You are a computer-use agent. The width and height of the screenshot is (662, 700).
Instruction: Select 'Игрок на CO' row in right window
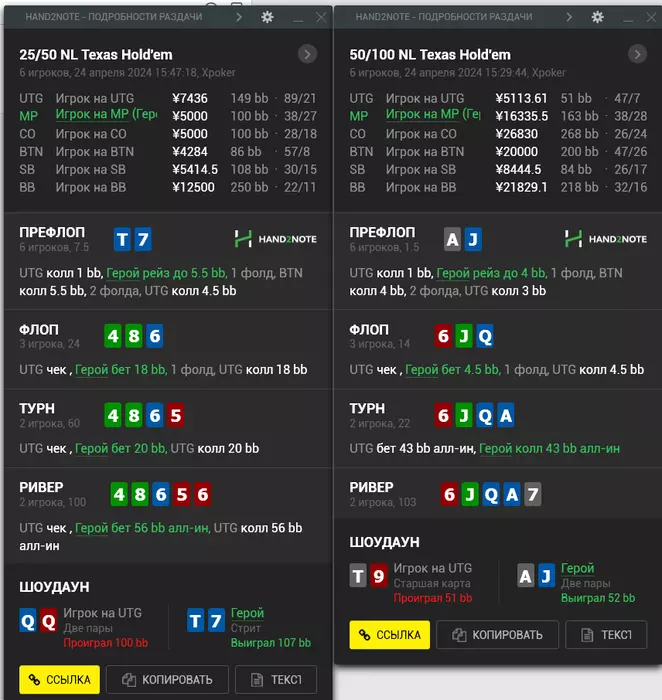(498, 134)
